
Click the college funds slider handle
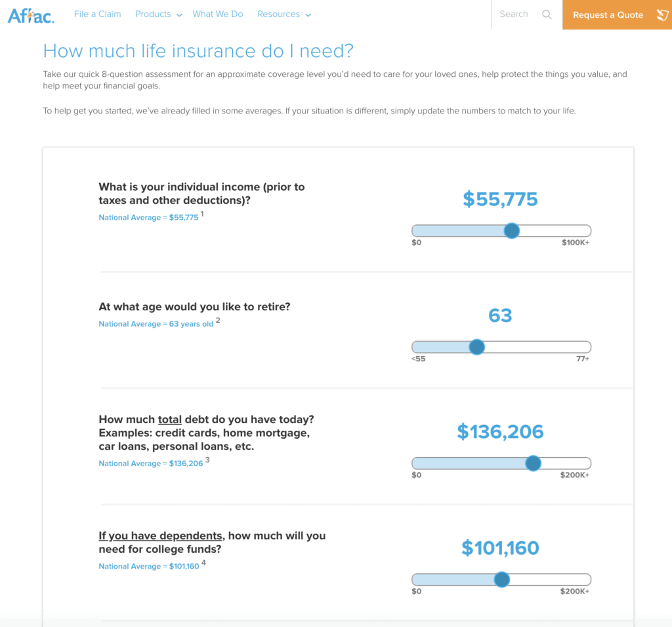click(502, 579)
